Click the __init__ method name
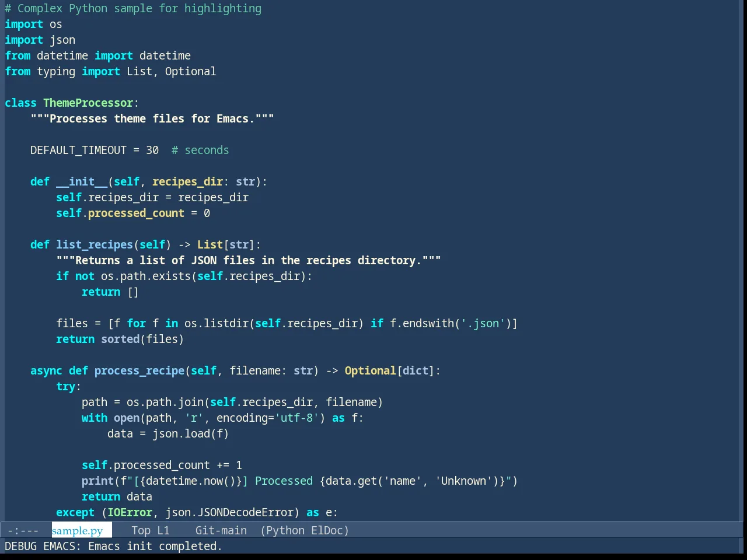747x560 pixels. tap(82, 181)
